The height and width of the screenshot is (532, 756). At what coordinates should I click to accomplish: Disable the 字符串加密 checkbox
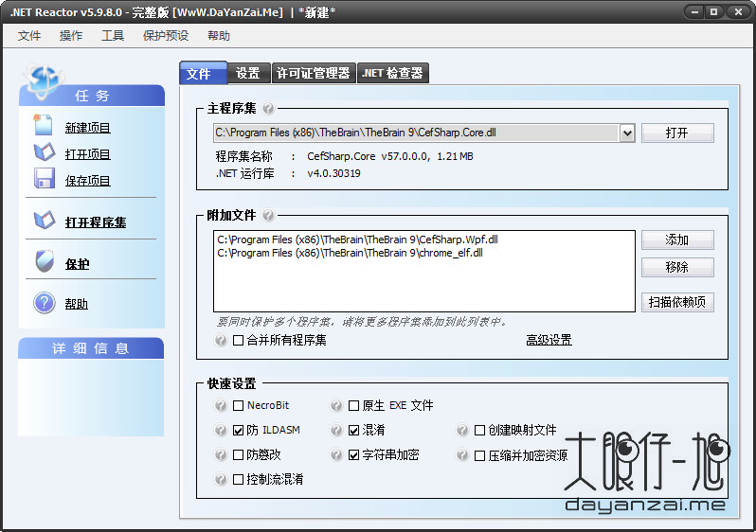[x=353, y=454]
